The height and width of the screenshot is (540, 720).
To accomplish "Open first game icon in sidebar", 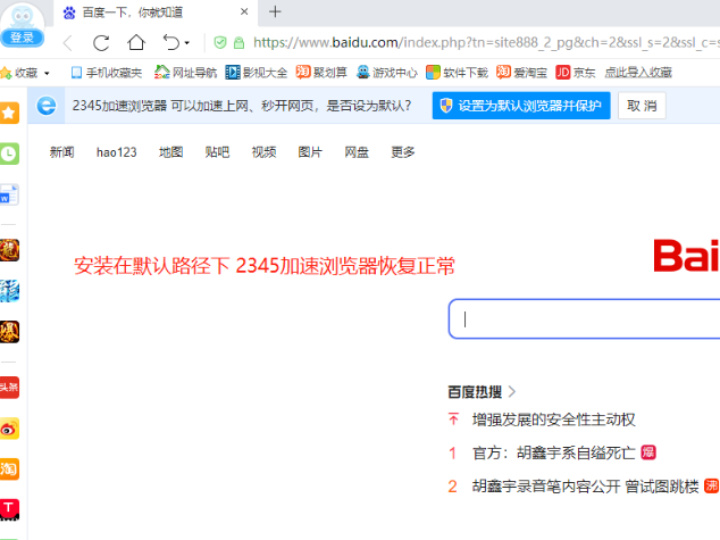I will (x=9, y=250).
